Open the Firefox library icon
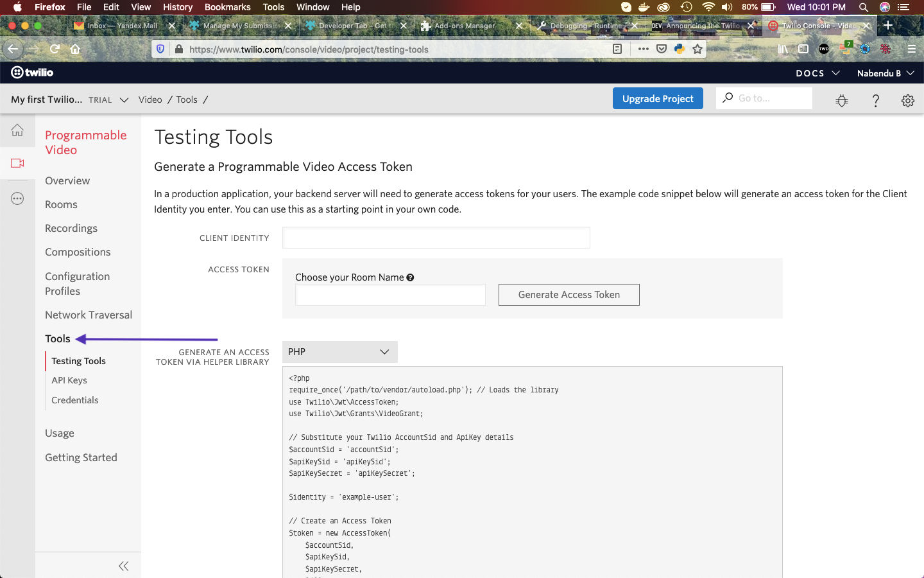Viewport: 924px width, 578px height. coord(783,49)
